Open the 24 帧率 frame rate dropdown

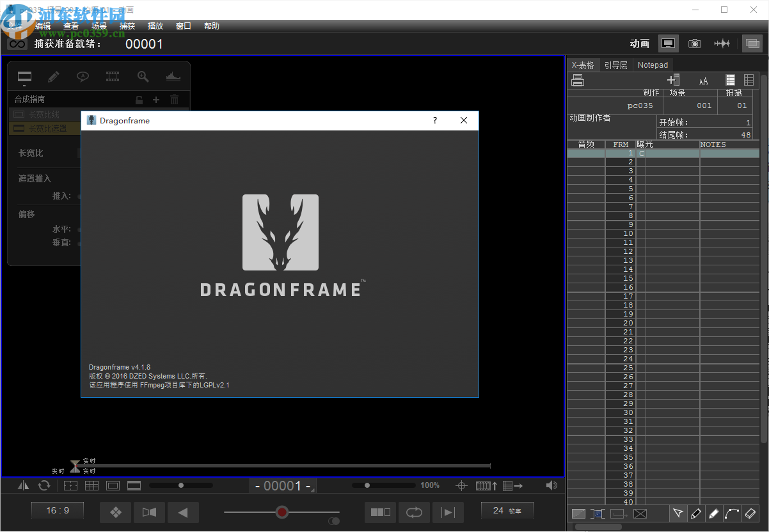point(507,510)
